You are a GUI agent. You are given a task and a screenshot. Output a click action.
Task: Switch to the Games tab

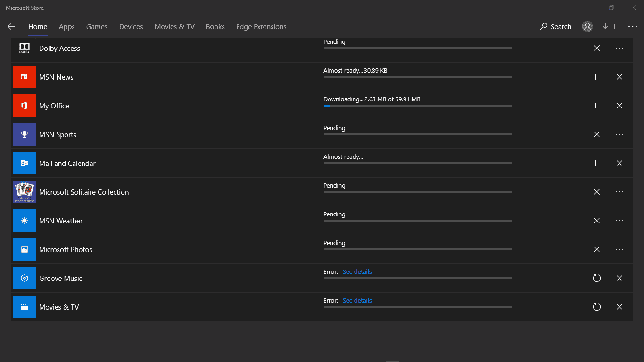point(97,27)
